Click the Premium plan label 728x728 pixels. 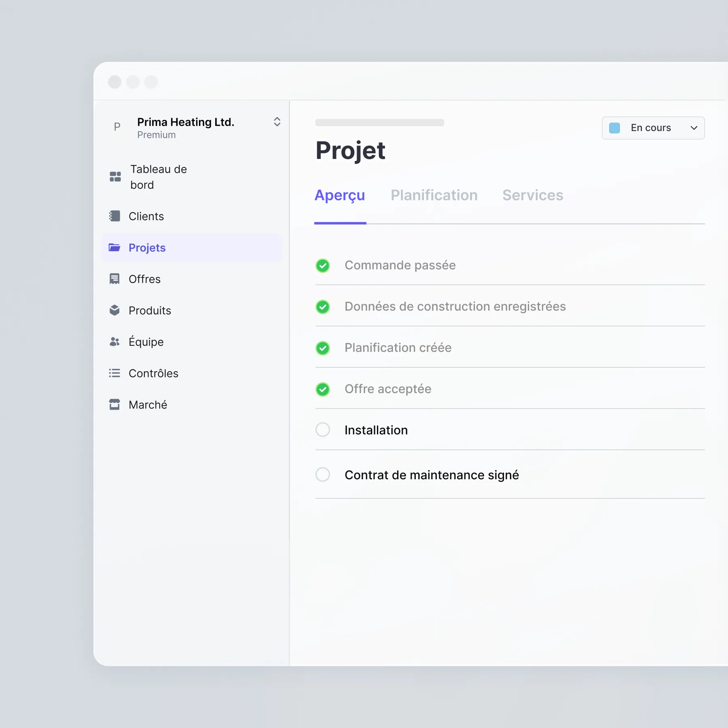[157, 135]
